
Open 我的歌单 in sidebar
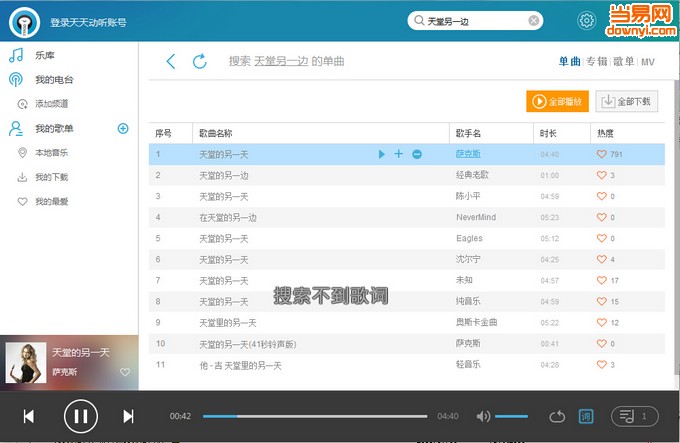(x=54, y=129)
